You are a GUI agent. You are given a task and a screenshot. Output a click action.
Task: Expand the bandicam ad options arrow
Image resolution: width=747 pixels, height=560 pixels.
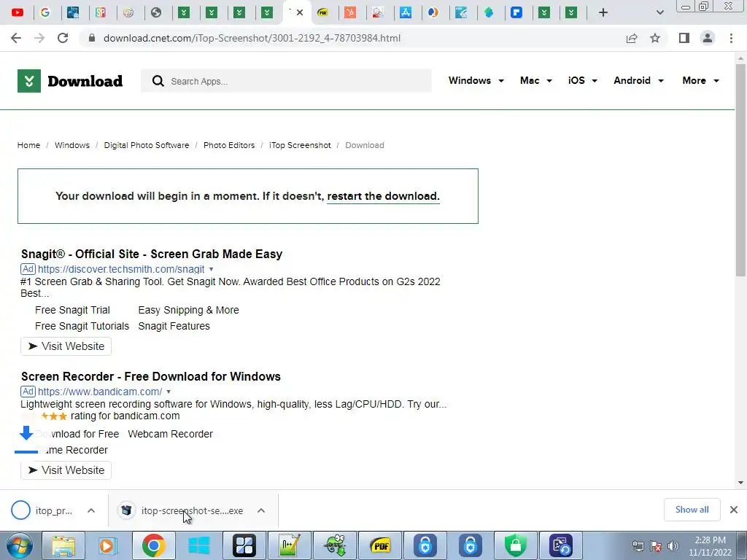coord(169,392)
